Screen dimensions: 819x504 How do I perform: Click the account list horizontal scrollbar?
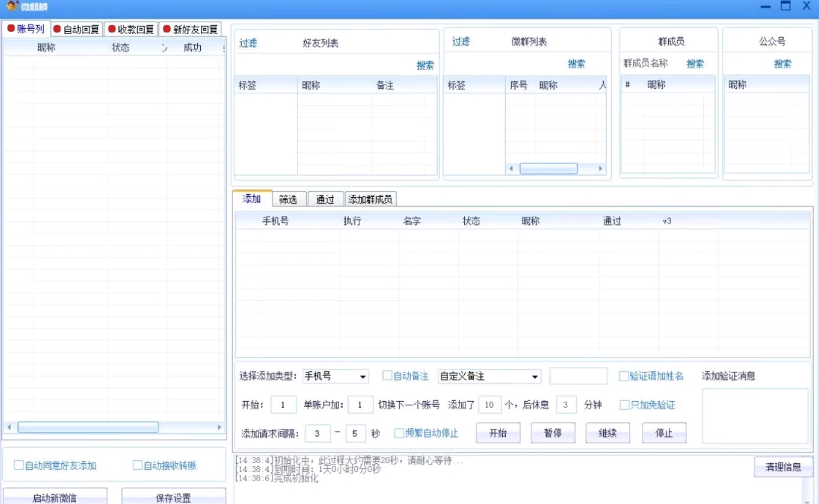click(x=88, y=427)
